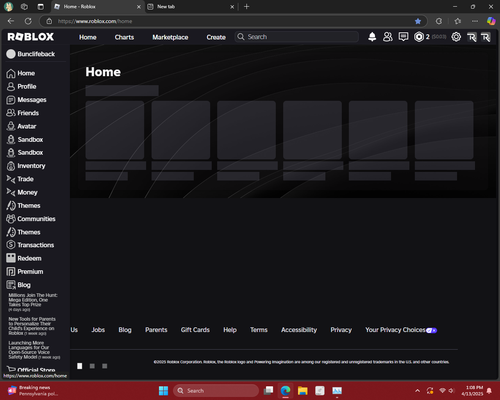Open Messages in the sidebar

click(x=26, y=100)
